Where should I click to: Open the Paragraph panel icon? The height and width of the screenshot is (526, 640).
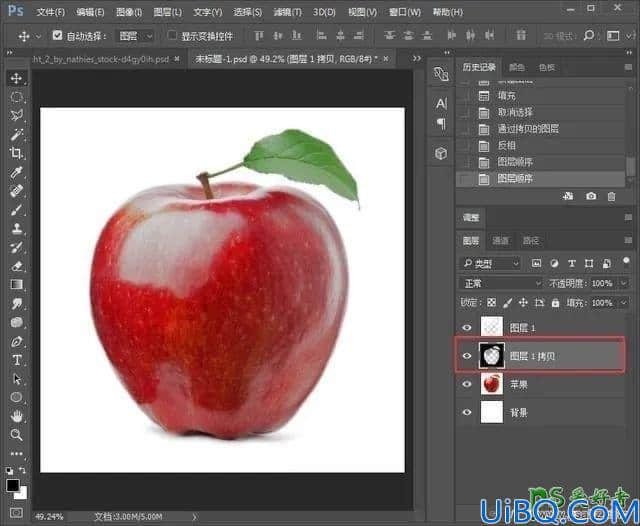[441, 123]
